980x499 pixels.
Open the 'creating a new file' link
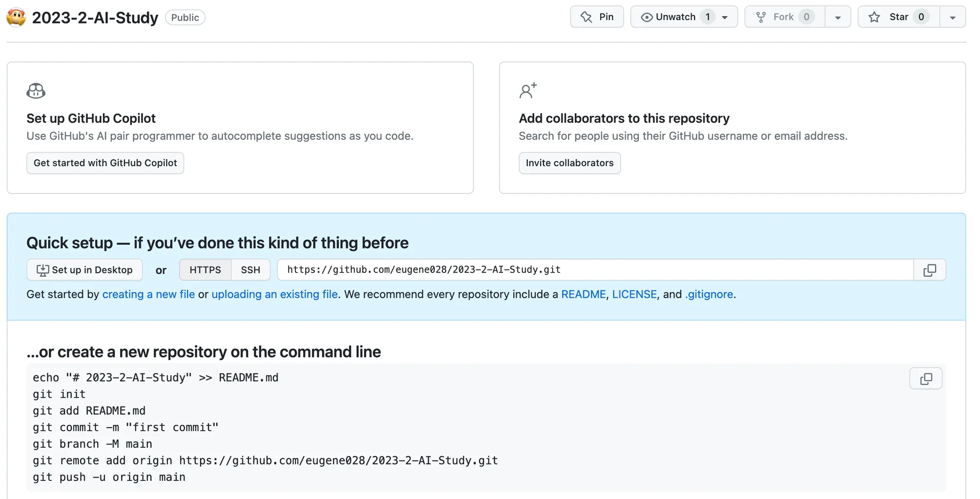click(x=148, y=295)
